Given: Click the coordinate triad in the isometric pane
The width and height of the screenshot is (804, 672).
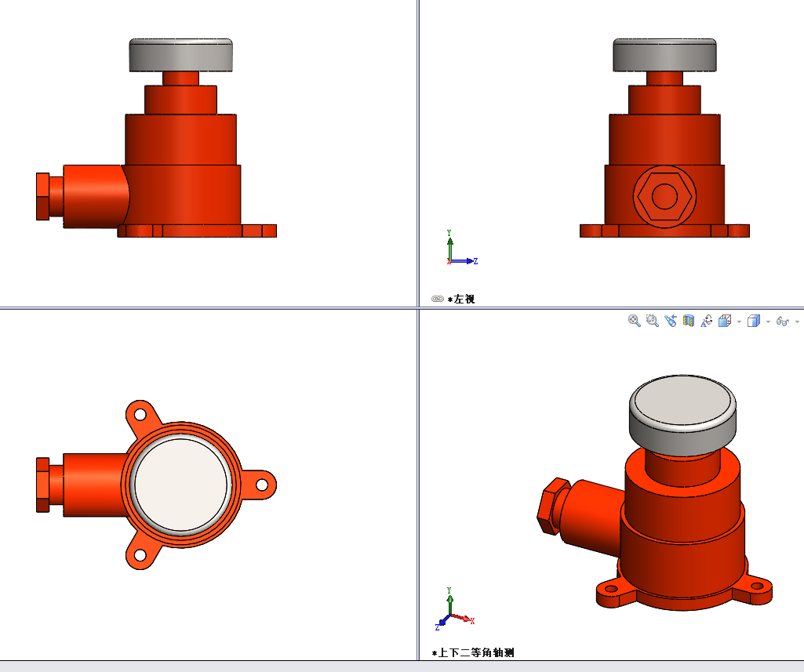Looking at the screenshot, I should pos(454,609).
